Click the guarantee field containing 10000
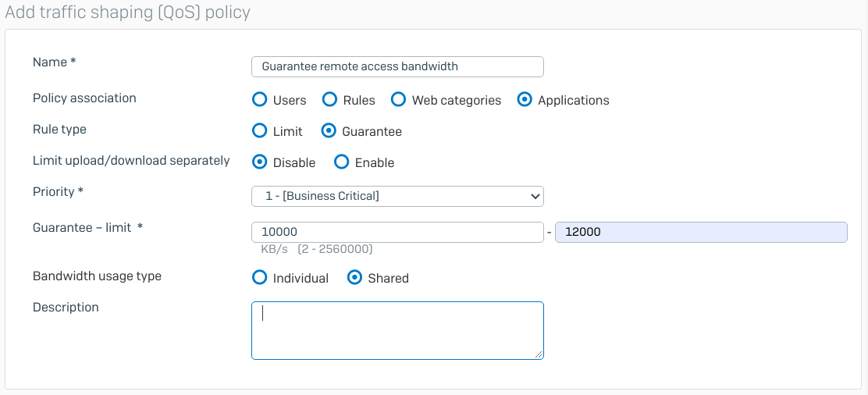The width and height of the screenshot is (868, 395). 397,232
